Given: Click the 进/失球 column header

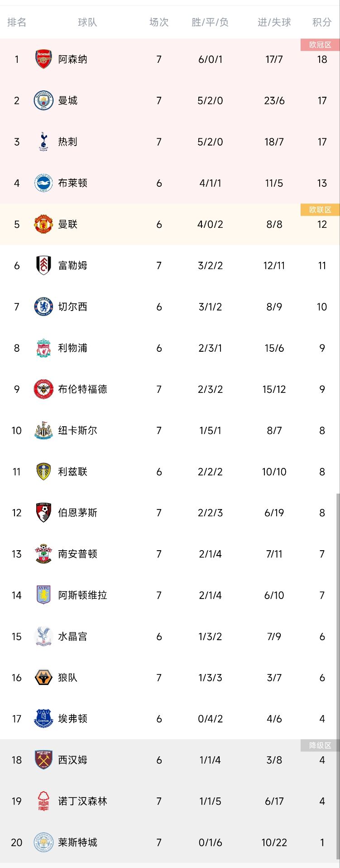Looking at the screenshot, I should [274, 22].
